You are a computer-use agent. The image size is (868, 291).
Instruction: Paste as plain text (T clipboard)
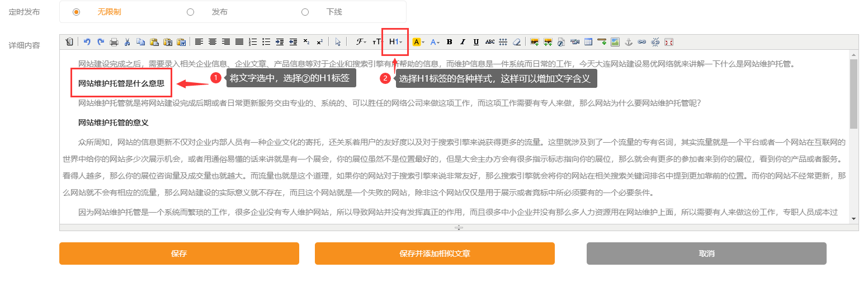(x=168, y=42)
